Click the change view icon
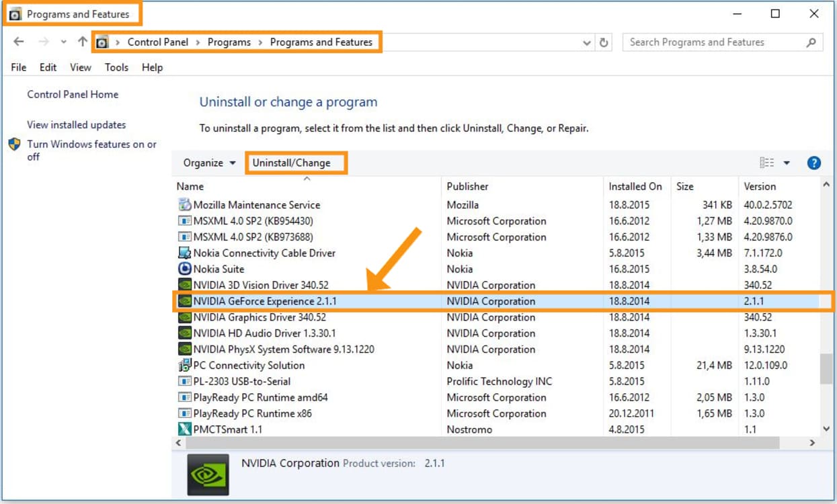 tap(767, 163)
